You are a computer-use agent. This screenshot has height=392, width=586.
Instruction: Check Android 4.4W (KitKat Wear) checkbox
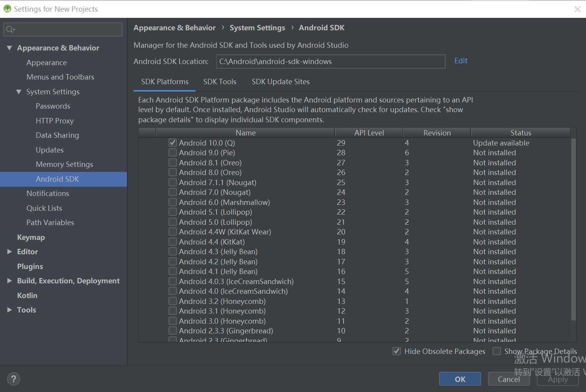click(x=173, y=232)
